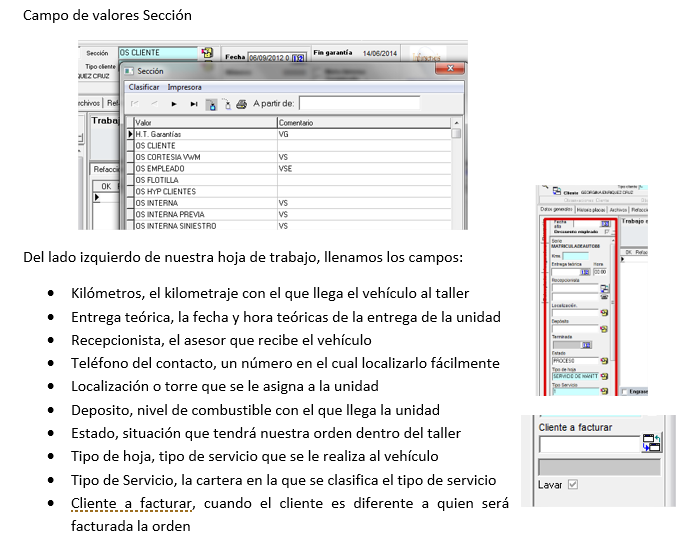Go to first record in Sección dialog
The image size is (690, 539).
[135, 104]
